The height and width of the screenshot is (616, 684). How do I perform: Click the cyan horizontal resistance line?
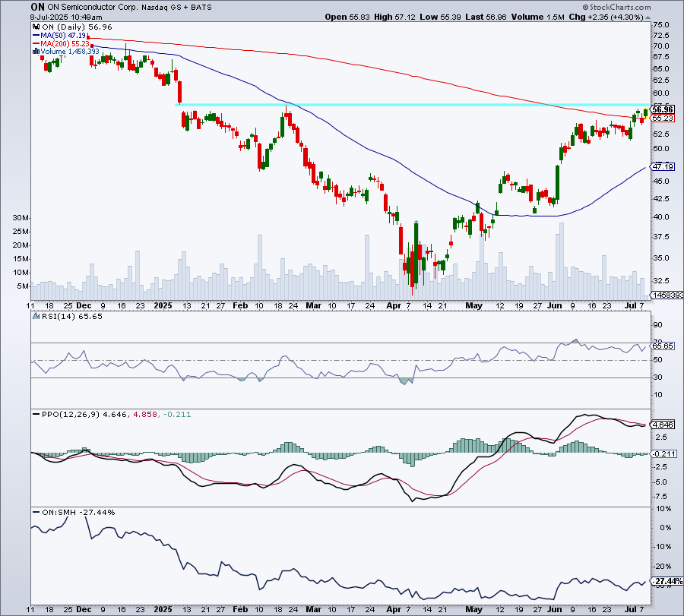pyautogui.click(x=412, y=105)
